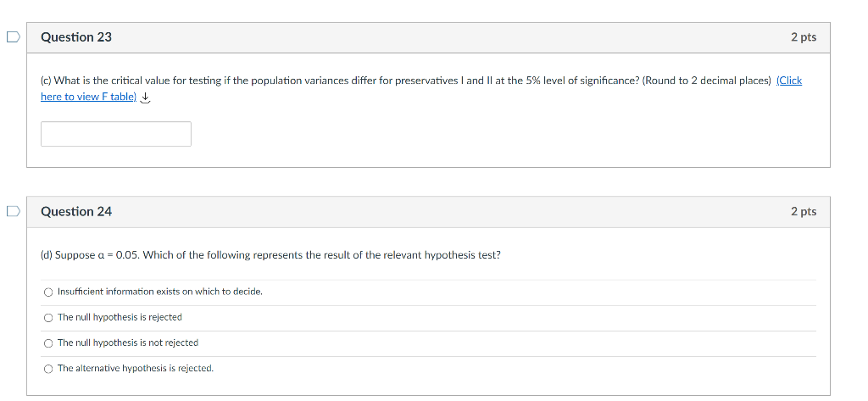Image resolution: width=868 pixels, height=401 pixels.
Task: Click the 'The null hypothesis is not rejected' label text
Action: 128,343
